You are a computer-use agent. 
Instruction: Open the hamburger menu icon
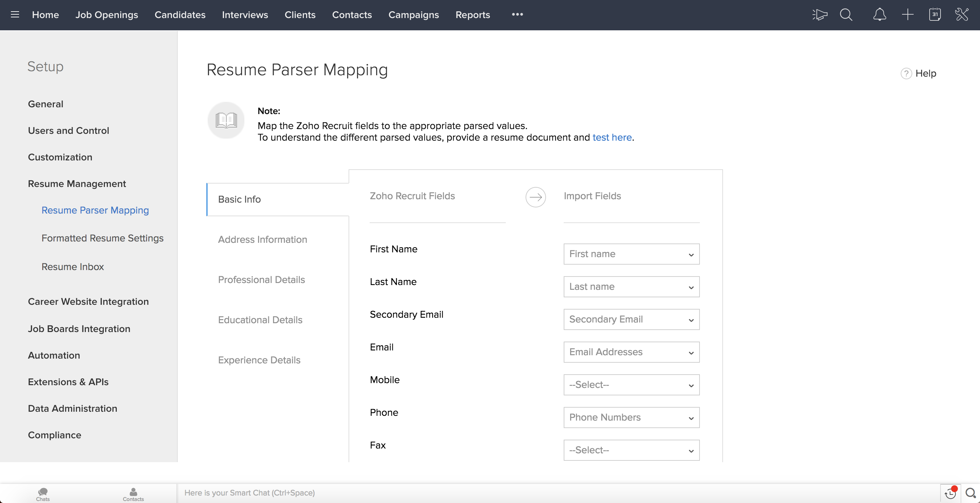[15, 14]
